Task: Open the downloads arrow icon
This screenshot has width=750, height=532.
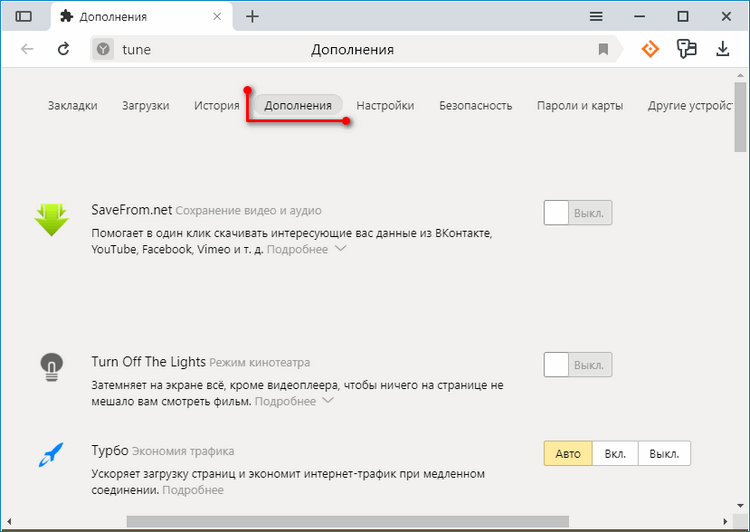Action: (723, 49)
